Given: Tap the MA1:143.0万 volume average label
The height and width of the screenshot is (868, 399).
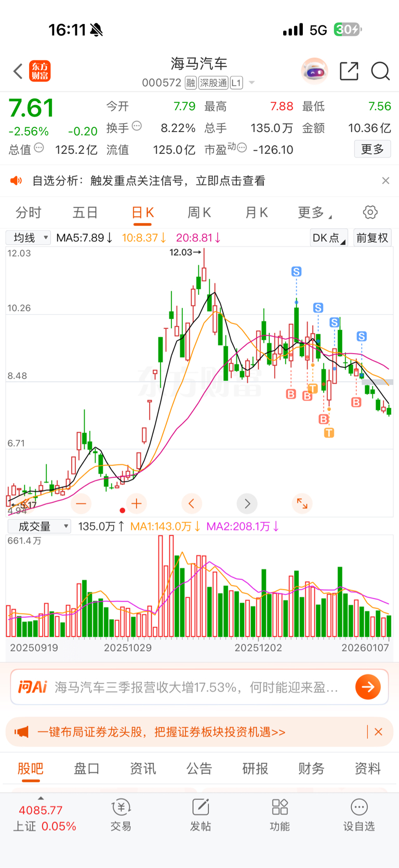Looking at the screenshot, I should click(x=165, y=526).
